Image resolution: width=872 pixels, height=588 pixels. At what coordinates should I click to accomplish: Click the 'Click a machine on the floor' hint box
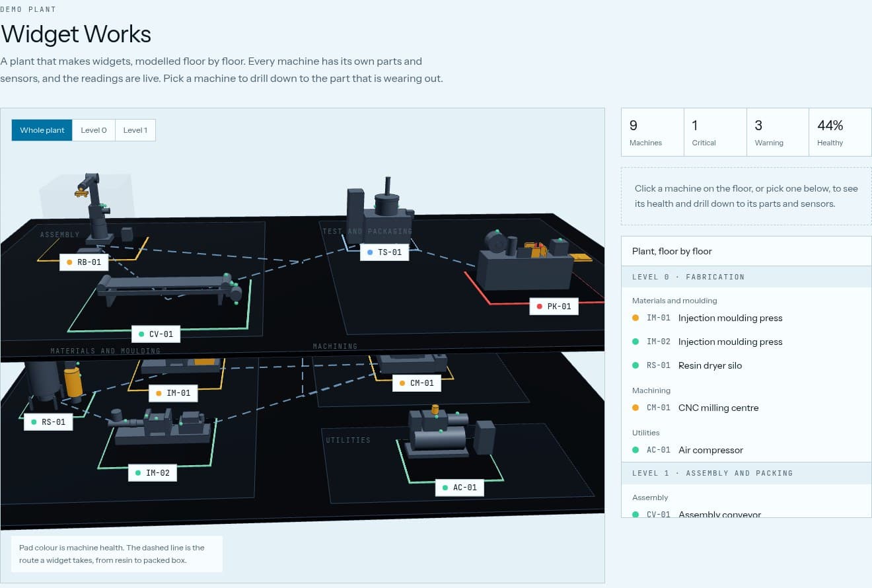coord(746,196)
